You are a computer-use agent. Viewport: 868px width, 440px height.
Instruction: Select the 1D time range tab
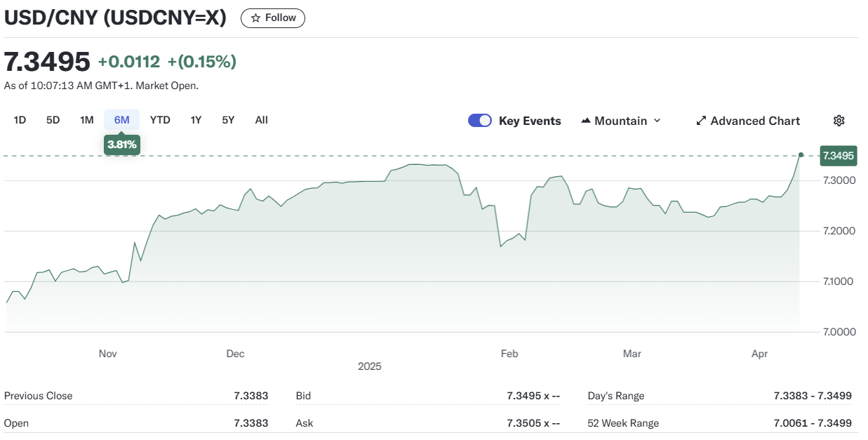pyautogui.click(x=20, y=120)
